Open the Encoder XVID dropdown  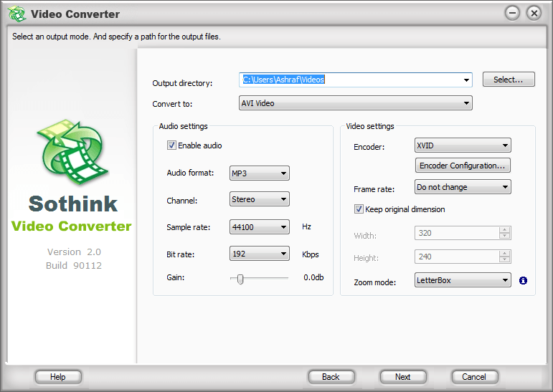click(463, 145)
